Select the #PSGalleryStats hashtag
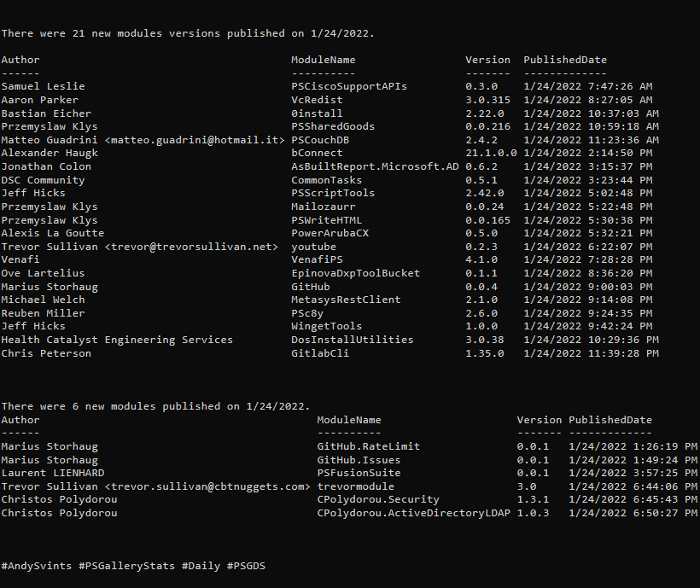This screenshot has height=588, width=700. pos(127,566)
